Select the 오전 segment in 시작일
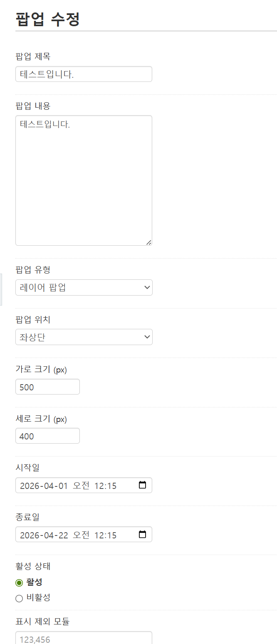Image resolution: width=277 pixels, height=644 pixels. [81, 486]
